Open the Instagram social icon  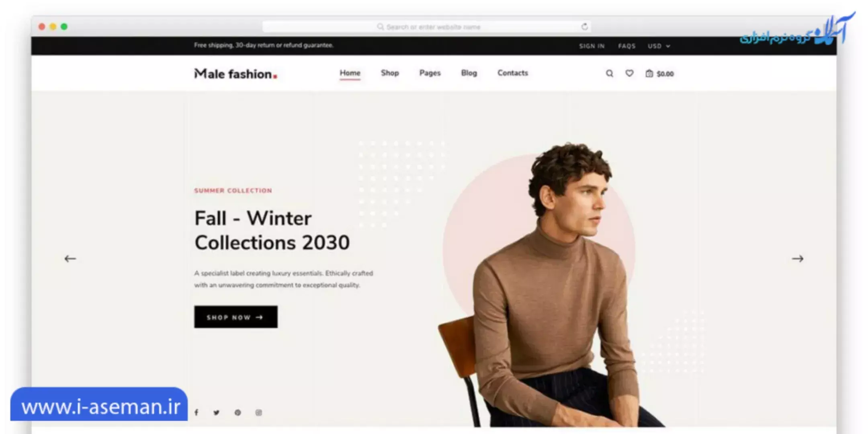[x=259, y=413]
